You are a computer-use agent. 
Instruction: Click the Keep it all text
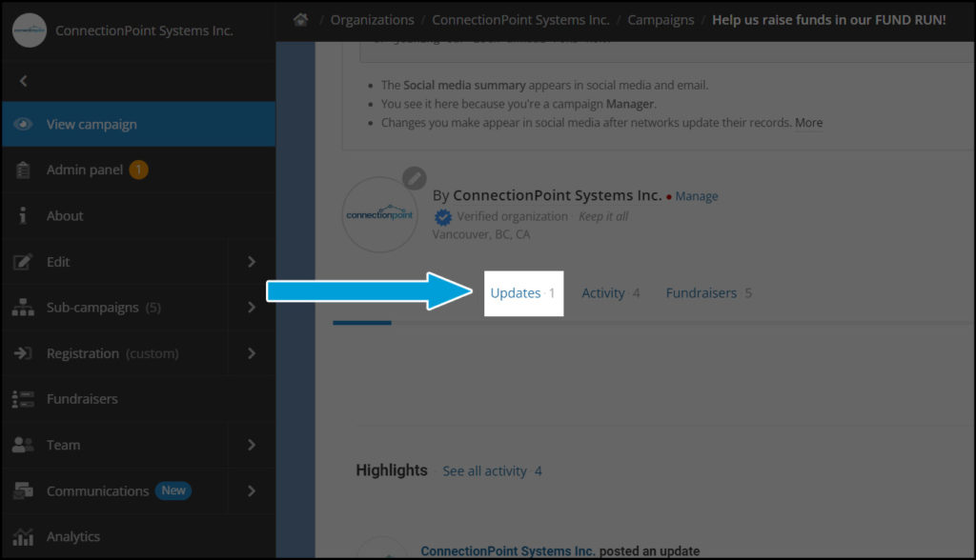603,216
